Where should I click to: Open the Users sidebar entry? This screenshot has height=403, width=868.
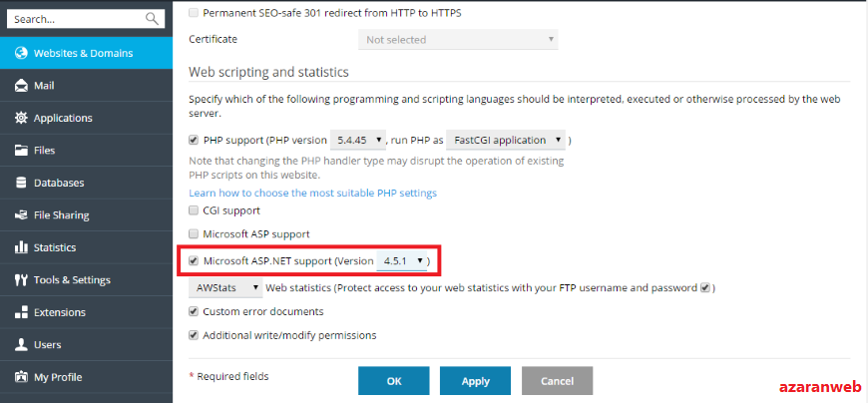point(87,344)
